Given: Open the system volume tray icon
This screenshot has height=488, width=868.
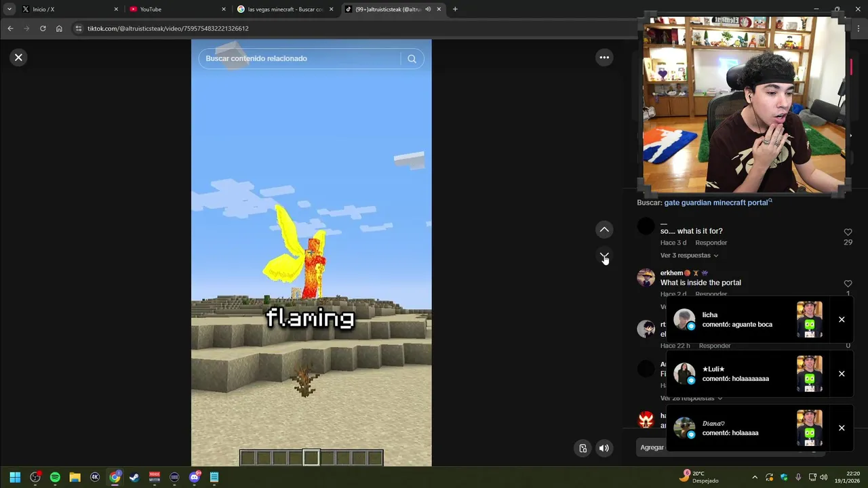Looking at the screenshot, I should point(824,477).
